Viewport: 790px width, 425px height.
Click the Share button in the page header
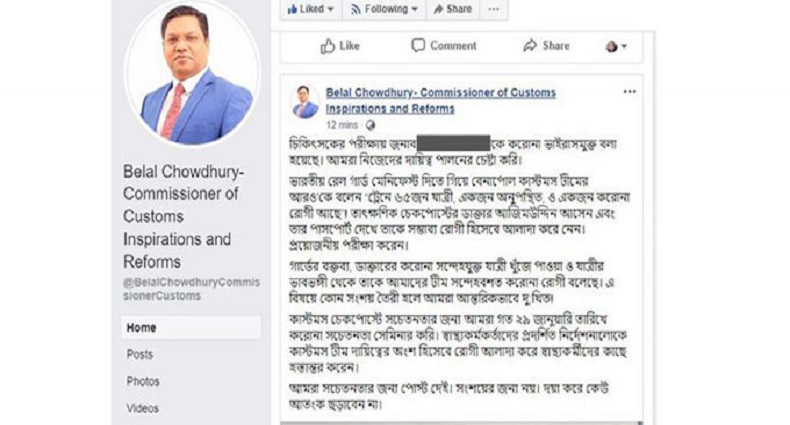pos(451,9)
